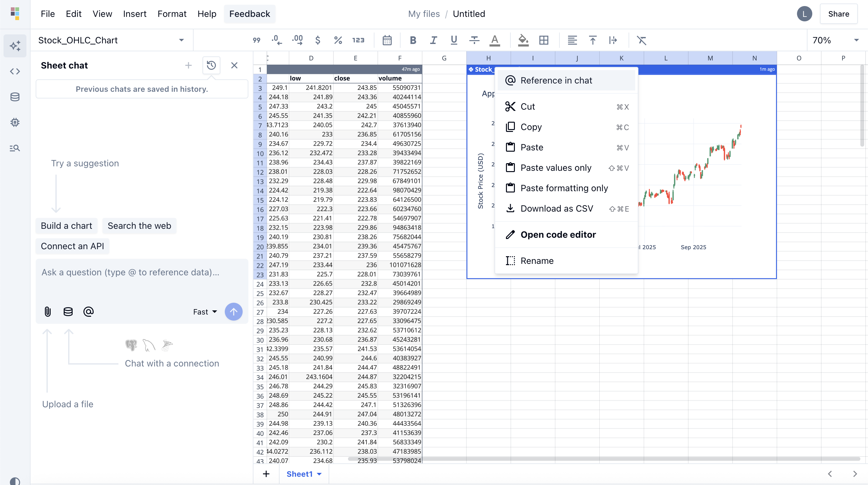Toggle bold formatting
The width and height of the screenshot is (868, 485).
(x=413, y=40)
